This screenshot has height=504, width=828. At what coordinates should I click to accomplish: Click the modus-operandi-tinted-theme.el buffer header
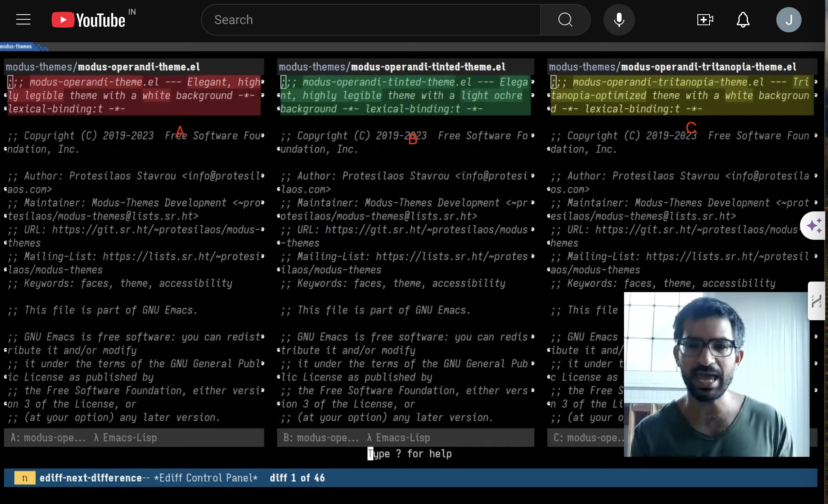point(405,67)
